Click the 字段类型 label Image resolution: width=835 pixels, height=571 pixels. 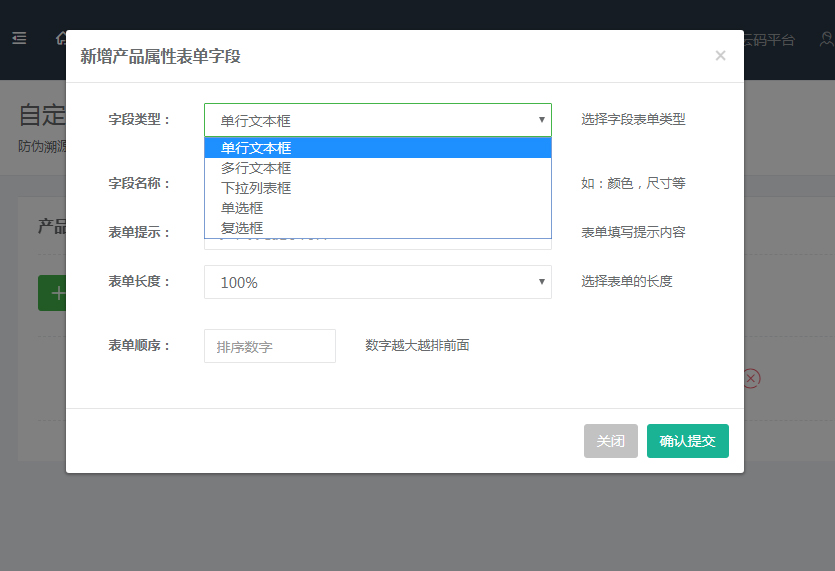[x=140, y=119]
